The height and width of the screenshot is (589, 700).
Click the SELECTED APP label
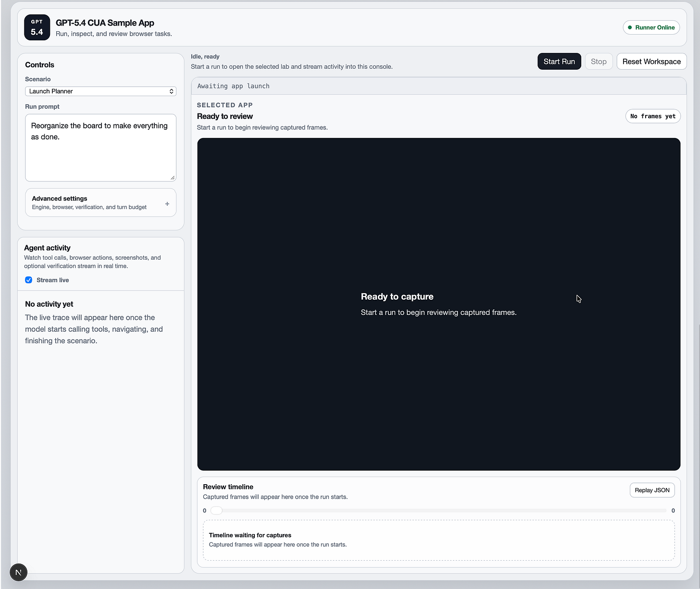pos(225,105)
